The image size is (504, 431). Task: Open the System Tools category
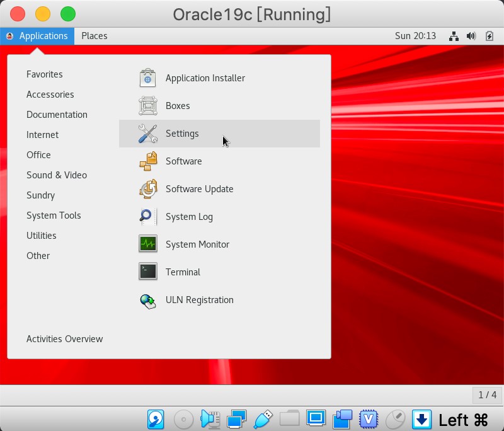click(54, 215)
